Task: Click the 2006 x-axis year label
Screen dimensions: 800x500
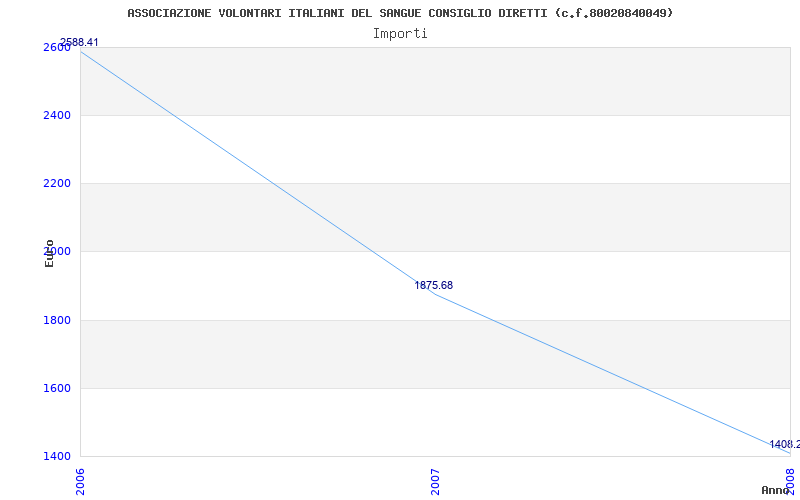Action: pos(80,482)
